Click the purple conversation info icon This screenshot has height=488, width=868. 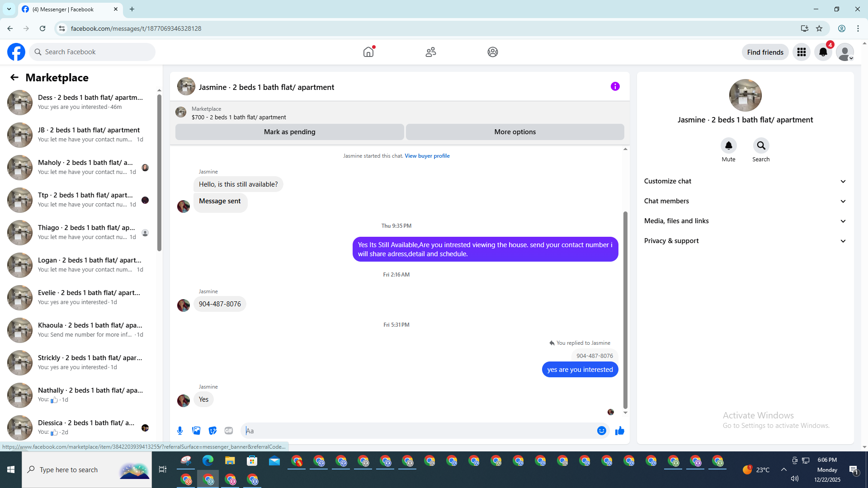pyautogui.click(x=615, y=86)
